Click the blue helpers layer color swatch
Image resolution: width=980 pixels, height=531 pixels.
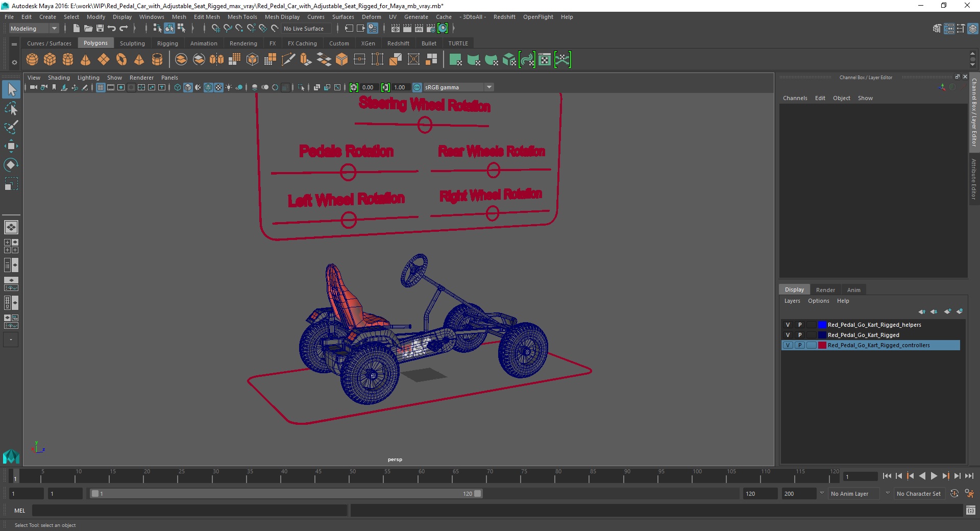click(822, 325)
